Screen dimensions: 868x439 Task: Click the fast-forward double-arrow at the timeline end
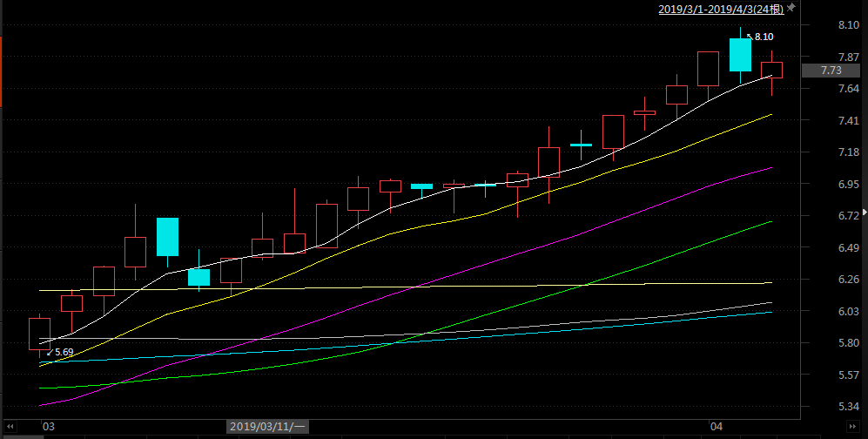point(852,426)
